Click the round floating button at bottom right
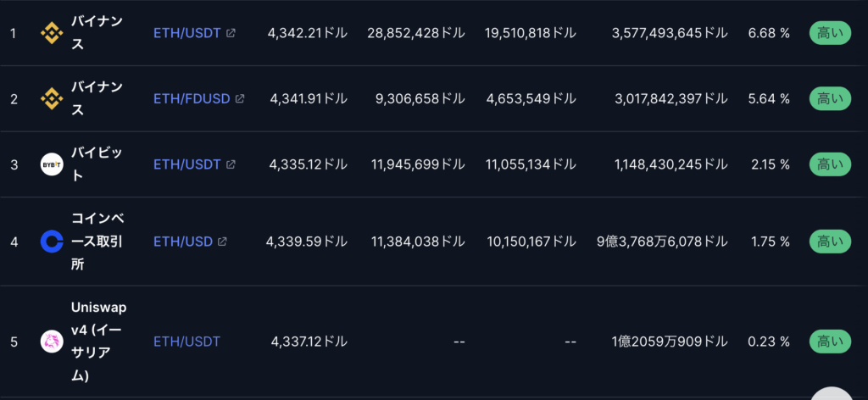The height and width of the screenshot is (400, 868). [832, 393]
